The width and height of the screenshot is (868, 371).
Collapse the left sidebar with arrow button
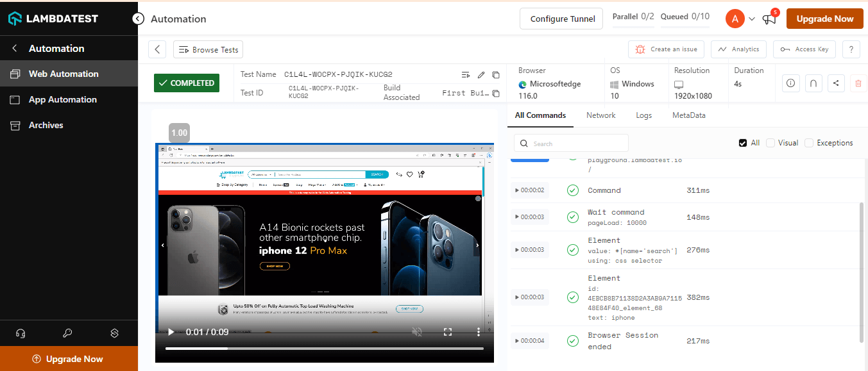coord(138,19)
